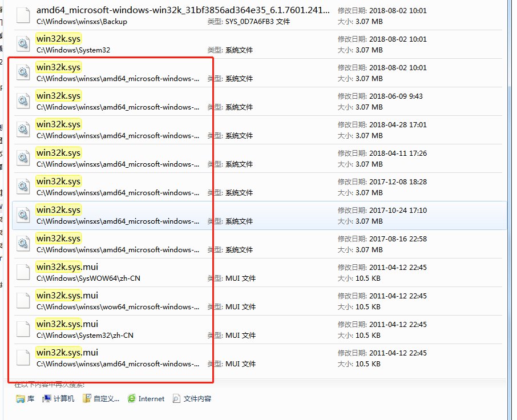Screen dimensions: 517x420
Task: Click the 计算机 computer icon at the bottom
Action: coord(47,399)
